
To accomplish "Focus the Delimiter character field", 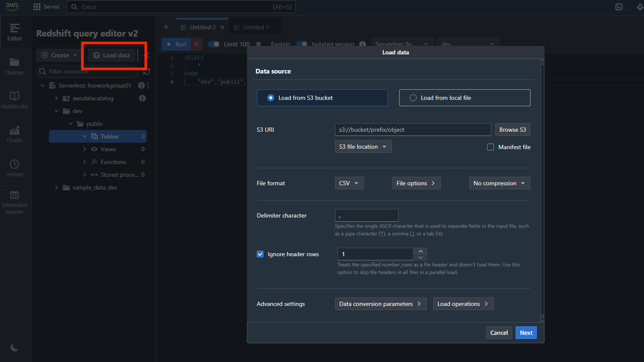I will [x=367, y=215].
